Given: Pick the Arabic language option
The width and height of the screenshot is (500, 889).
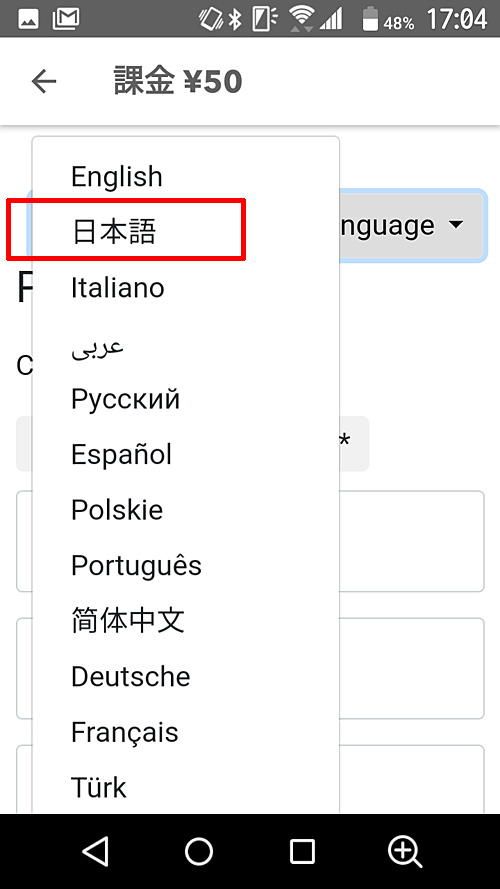Looking at the screenshot, I should coord(185,346).
